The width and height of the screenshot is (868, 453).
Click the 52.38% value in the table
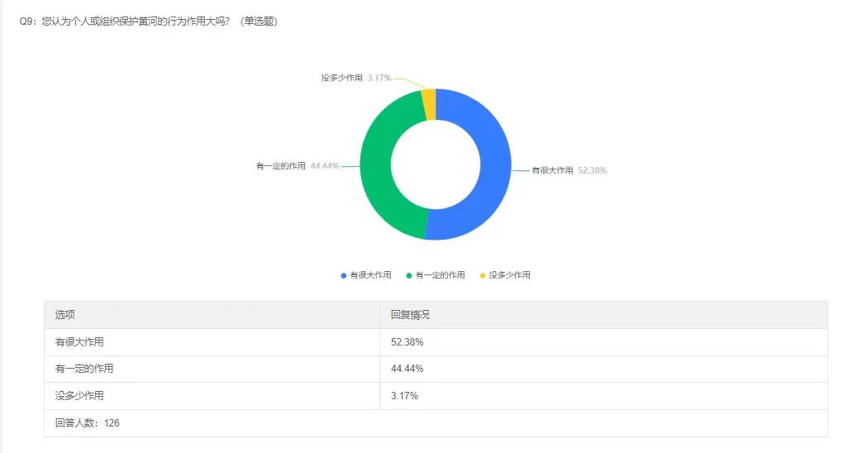[407, 342]
